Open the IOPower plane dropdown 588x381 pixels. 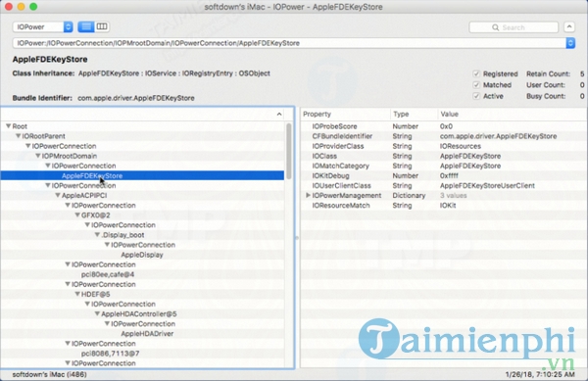[x=43, y=27]
